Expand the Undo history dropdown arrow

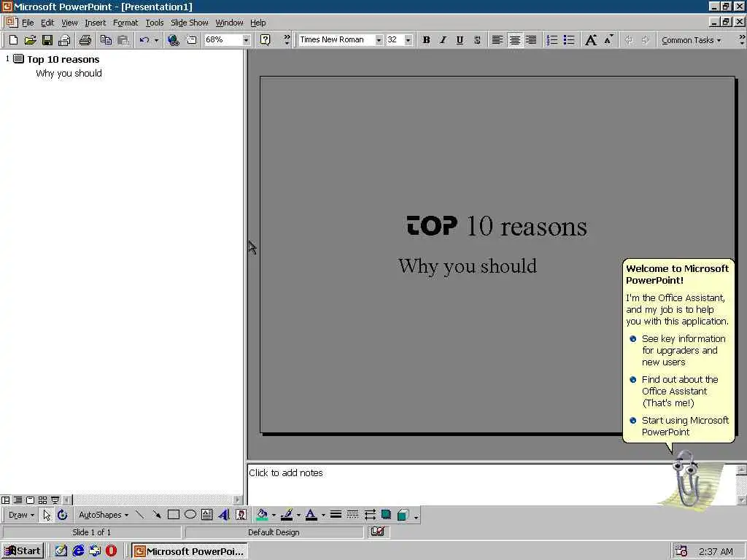click(x=156, y=40)
